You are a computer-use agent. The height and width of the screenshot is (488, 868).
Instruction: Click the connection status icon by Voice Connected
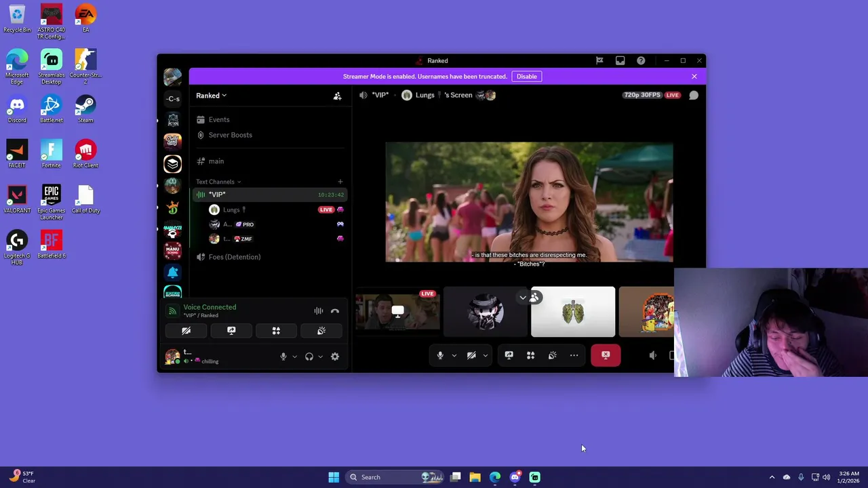[x=172, y=311]
